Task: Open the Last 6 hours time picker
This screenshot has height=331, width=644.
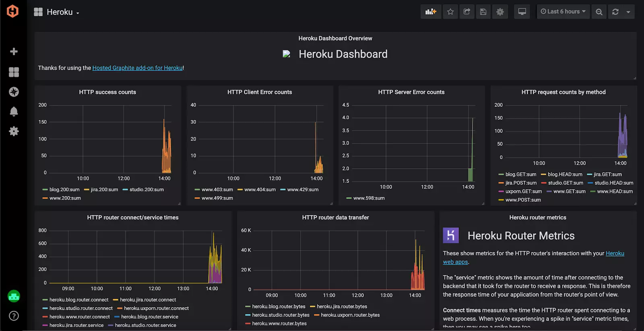Action: coord(563,12)
